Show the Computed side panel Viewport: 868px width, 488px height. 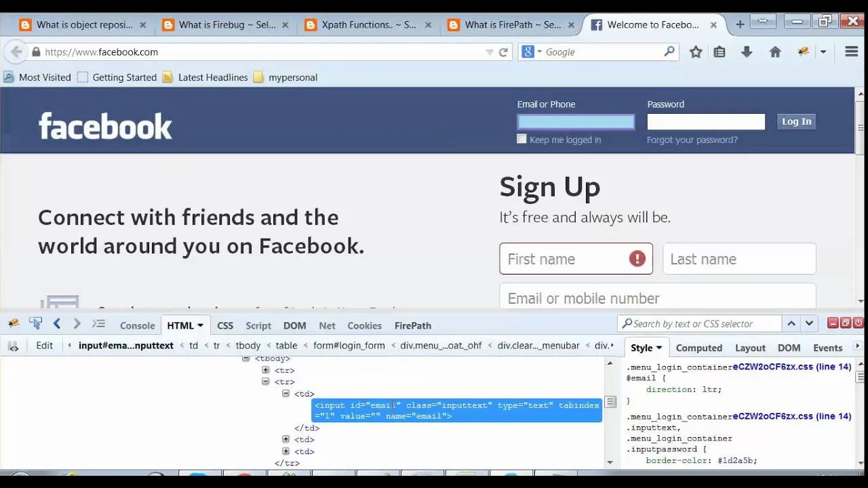tap(699, 348)
